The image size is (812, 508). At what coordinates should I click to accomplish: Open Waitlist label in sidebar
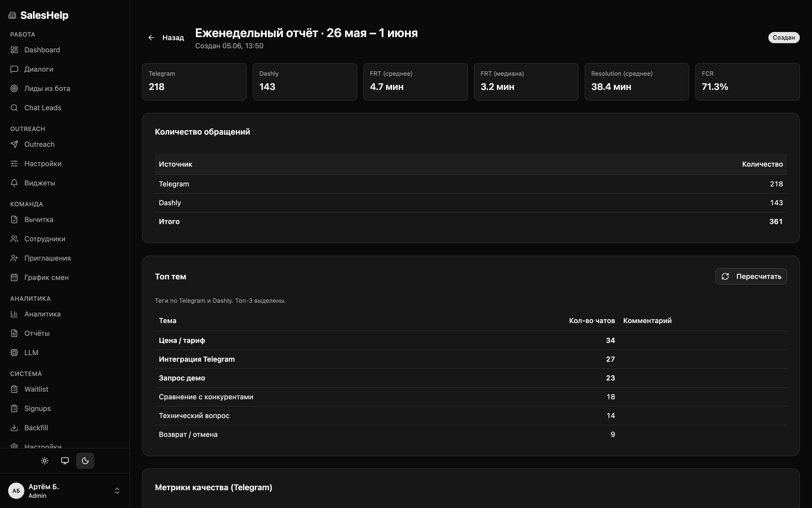click(x=36, y=389)
